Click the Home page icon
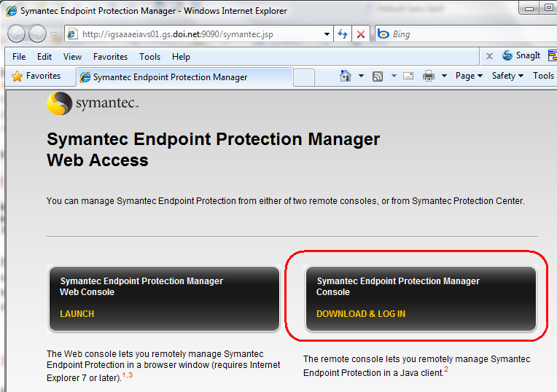557x392 pixels. tap(346, 76)
